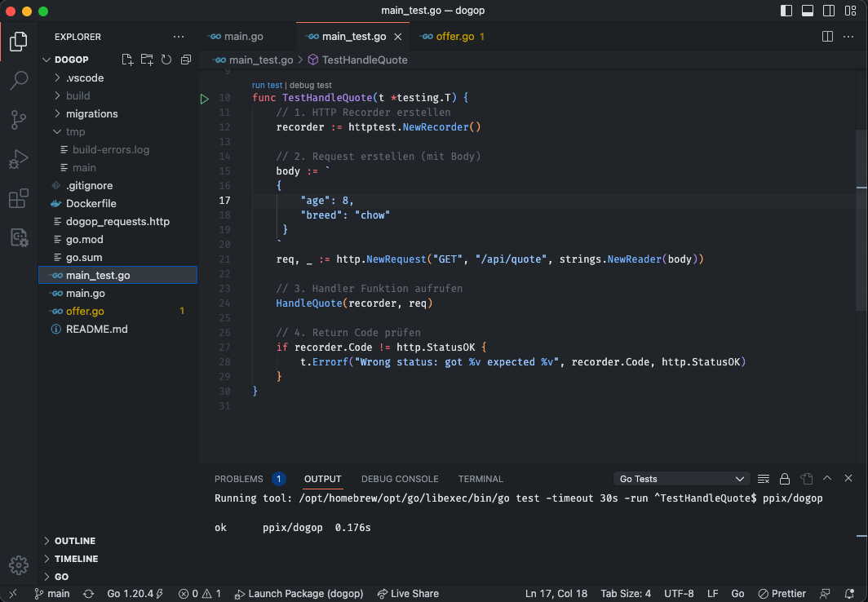Open the remote window indicator in status bar
The height and width of the screenshot is (602, 868).
coord(13,594)
